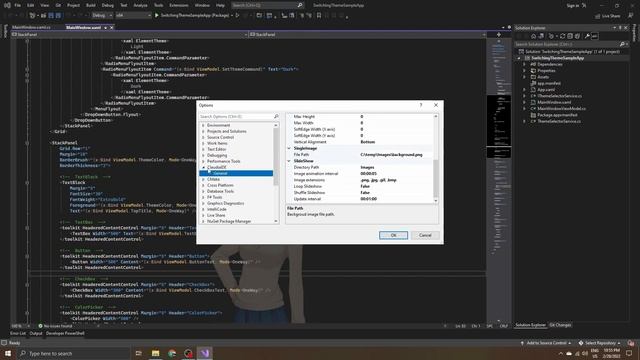Select Shuffle Slideshow property row
The height and width of the screenshot is (360, 640).
tap(360, 193)
